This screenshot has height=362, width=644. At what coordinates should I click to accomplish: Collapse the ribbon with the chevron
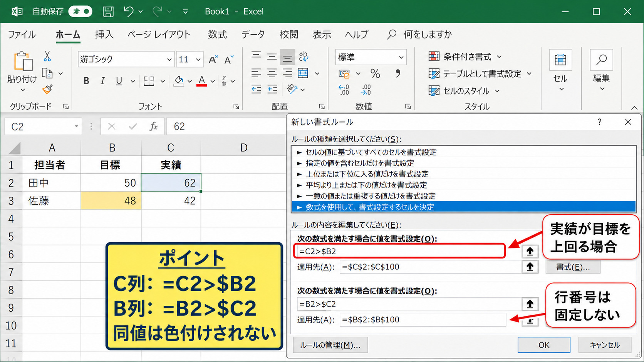point(634,108)
